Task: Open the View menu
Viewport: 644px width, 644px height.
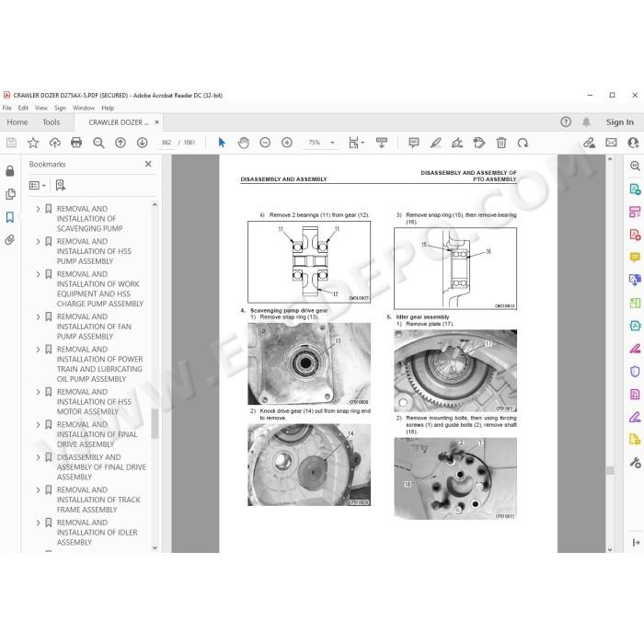Action: pyautogui.click(x=41, y=108)
